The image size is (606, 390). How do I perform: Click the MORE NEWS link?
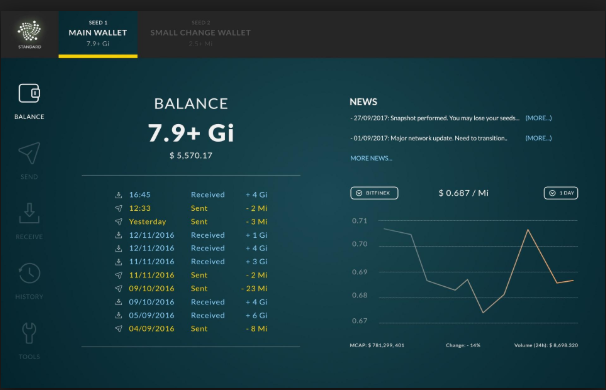coord(371,158)
